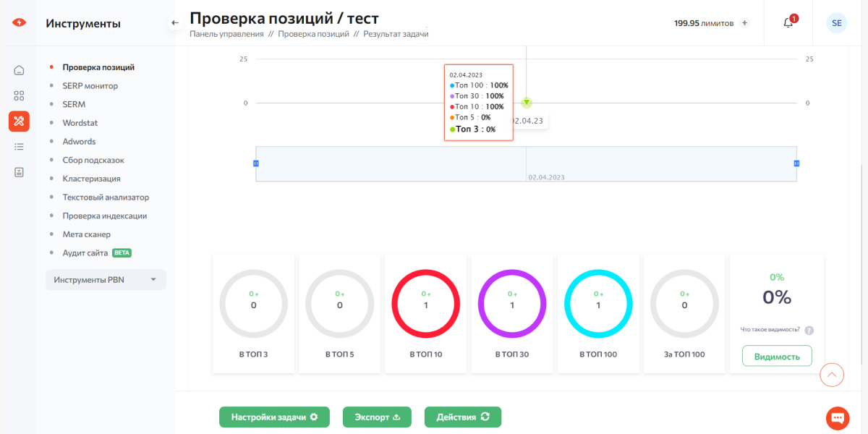Click the Проверка позиций / тест title
Image resolution: width=868 pixels, height=434 pixels.
click(284, 17)
